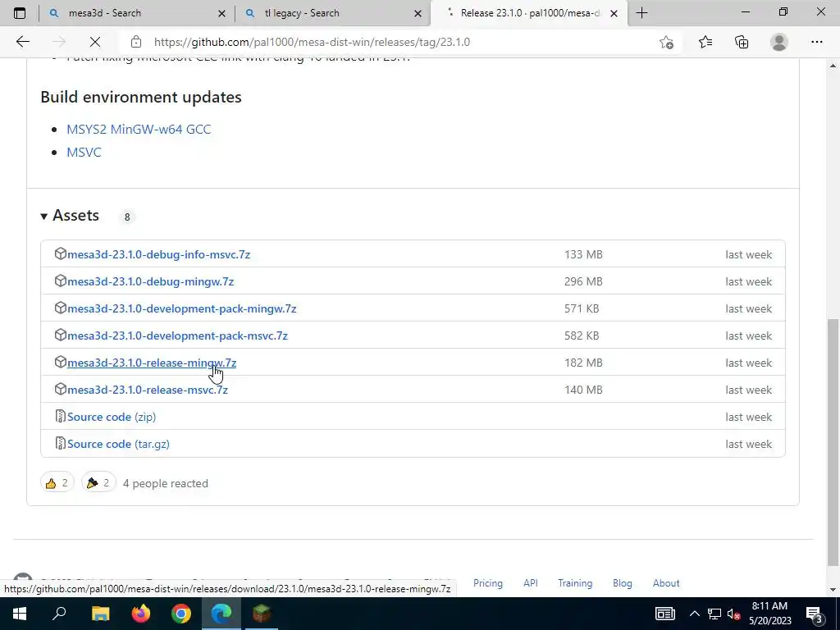Screen dimensions: 840x630
Task: Collapse the Assets section
Action: point(70,216)
